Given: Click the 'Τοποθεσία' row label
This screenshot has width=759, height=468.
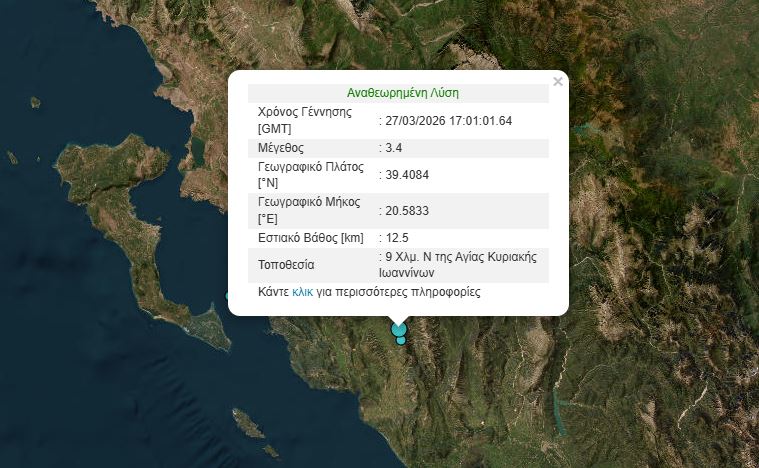Looking at the screenshot, I should [x=286, y=265].
